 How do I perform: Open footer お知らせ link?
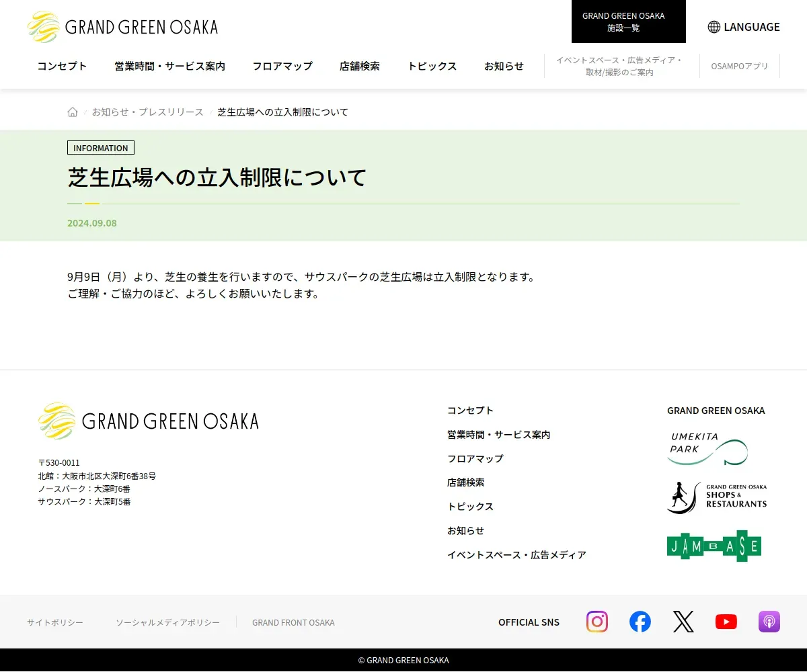click(x=466, y=530)
